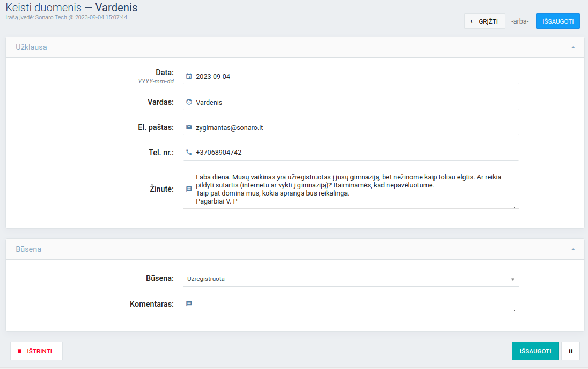Image resolution: width=588 pixels, height=369 pixels.
Task: Click into the Vardas name field
Action: coord(354,103)
